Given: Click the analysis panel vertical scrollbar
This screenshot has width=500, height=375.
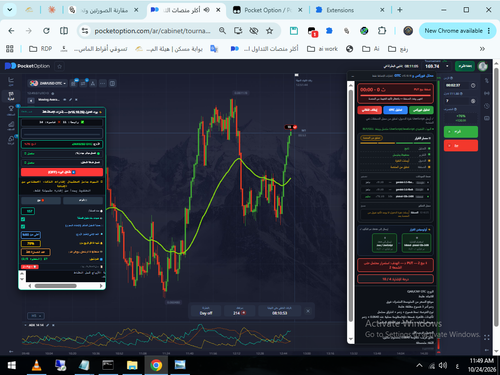Looking at the screenshot, I should click(350, 205).
